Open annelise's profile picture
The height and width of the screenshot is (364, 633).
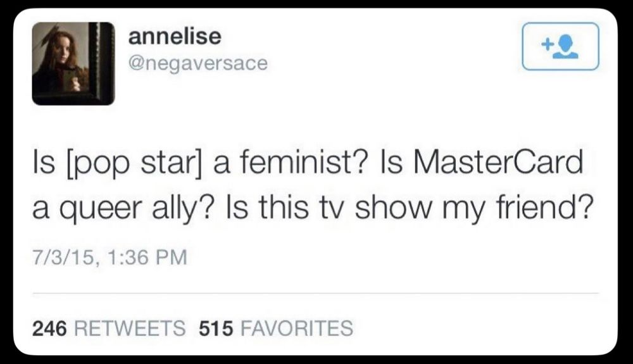(x=73, y=63)
